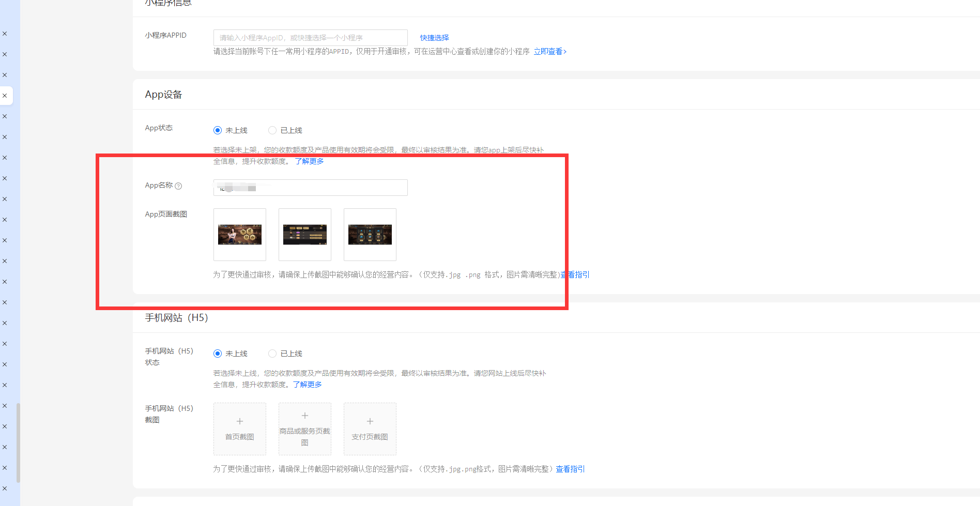Click the 快捷选择 link
The width and height of the screenshot is (980, 506).
434,38
